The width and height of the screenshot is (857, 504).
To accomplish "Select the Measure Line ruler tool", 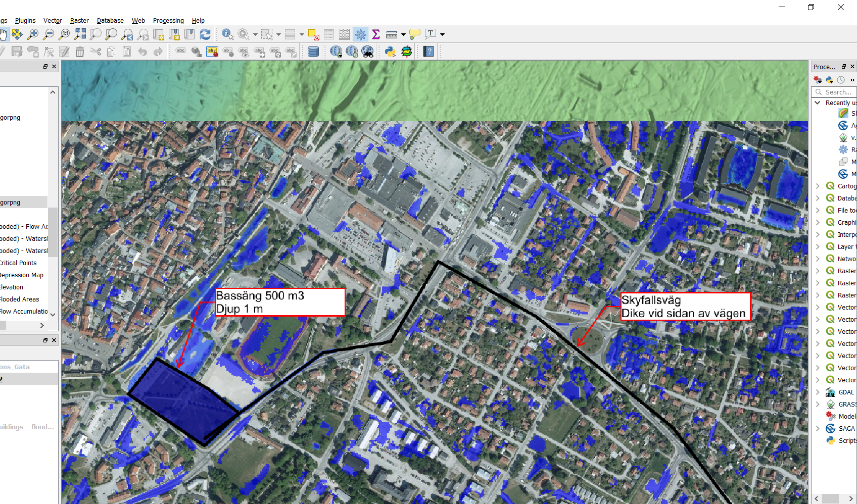I will pos(392,34).
